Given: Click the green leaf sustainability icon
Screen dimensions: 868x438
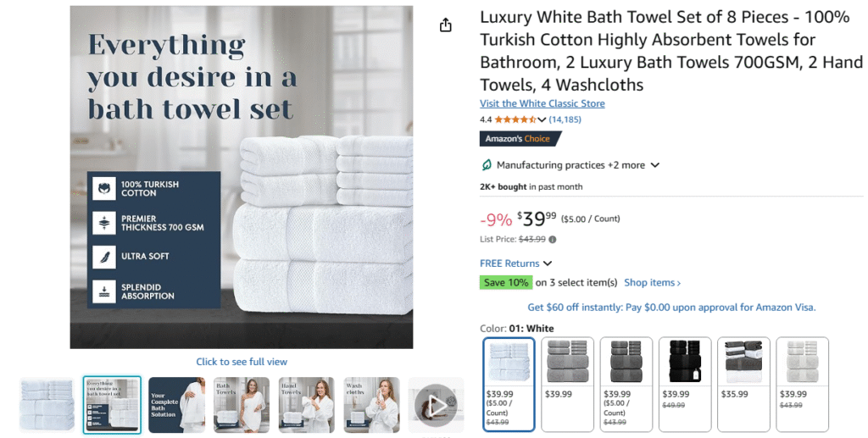Looking at the screenshot, I should click(x=486, y=165).
